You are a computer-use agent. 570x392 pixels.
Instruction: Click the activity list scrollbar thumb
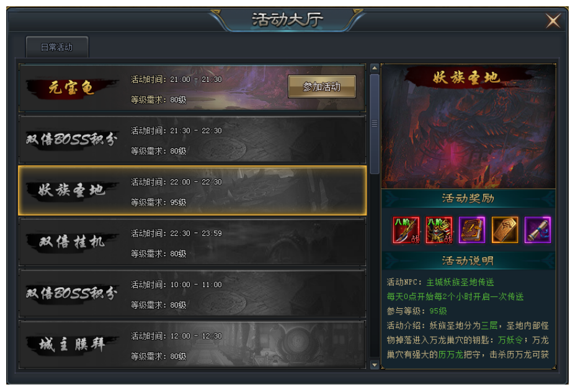375,123
